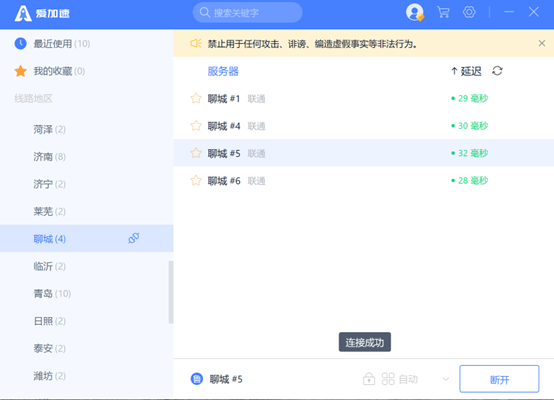Screen dimensions: 554x400
Task: Click the 断开 disconnect button
Action: click(x=499, y=379)
